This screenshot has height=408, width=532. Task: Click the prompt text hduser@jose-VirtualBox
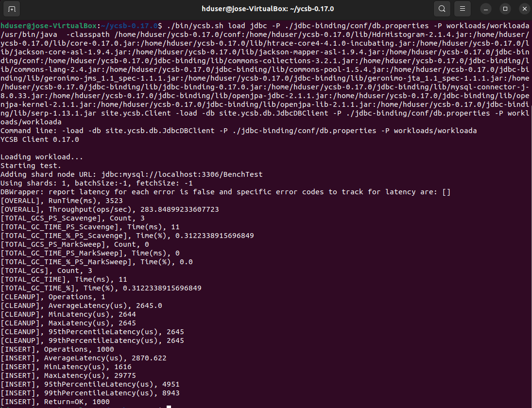[x=49, y=26]
